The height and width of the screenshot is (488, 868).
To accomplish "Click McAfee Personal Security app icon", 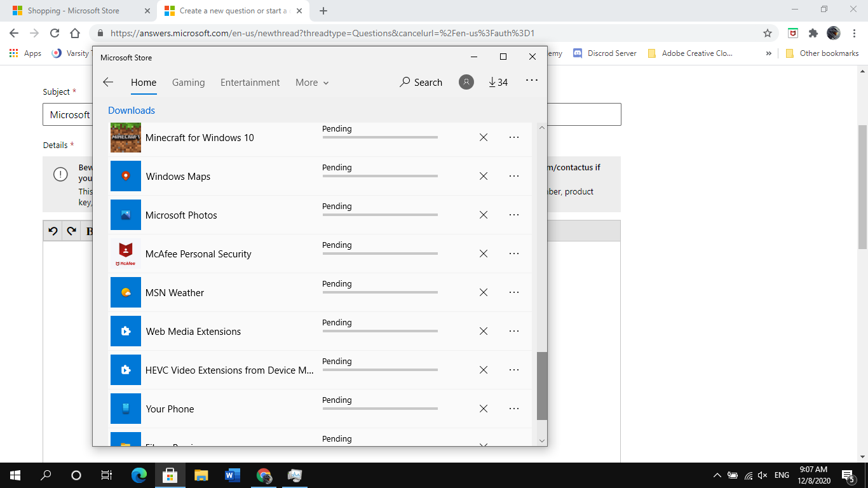I will tap(126, 254).
